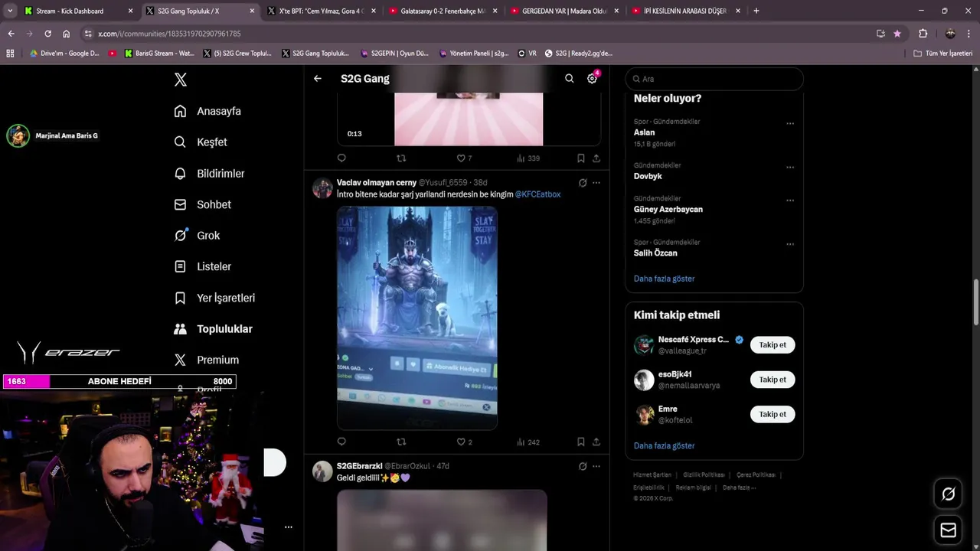Search within S2G Gang community
The height and width of the screenshot is (551, 980).
pos(569,78)
